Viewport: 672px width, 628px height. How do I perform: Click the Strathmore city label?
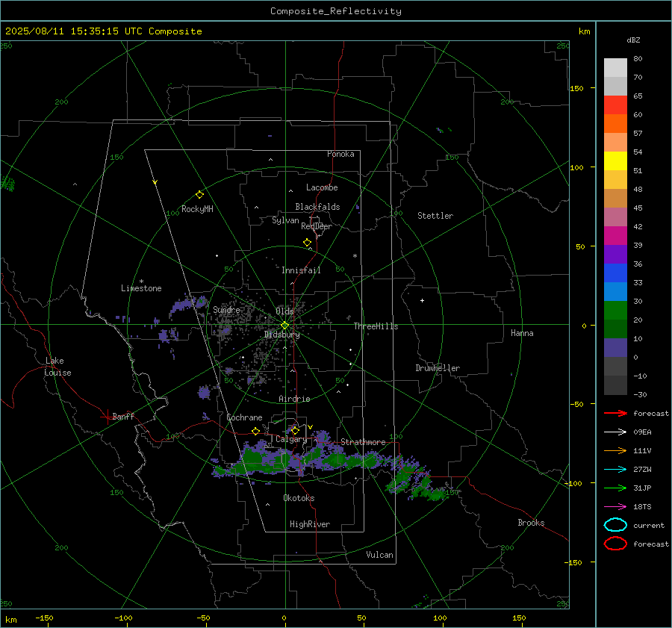pyautogui.click(x=363, y=442)
